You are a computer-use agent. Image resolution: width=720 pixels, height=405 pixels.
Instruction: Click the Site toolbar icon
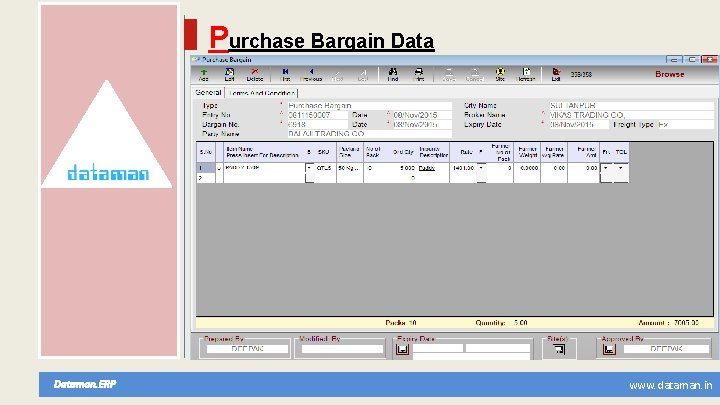[500, 74]
